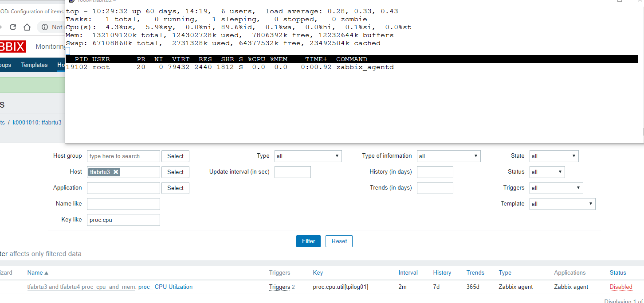Sort items by Key column

(318, 273)
